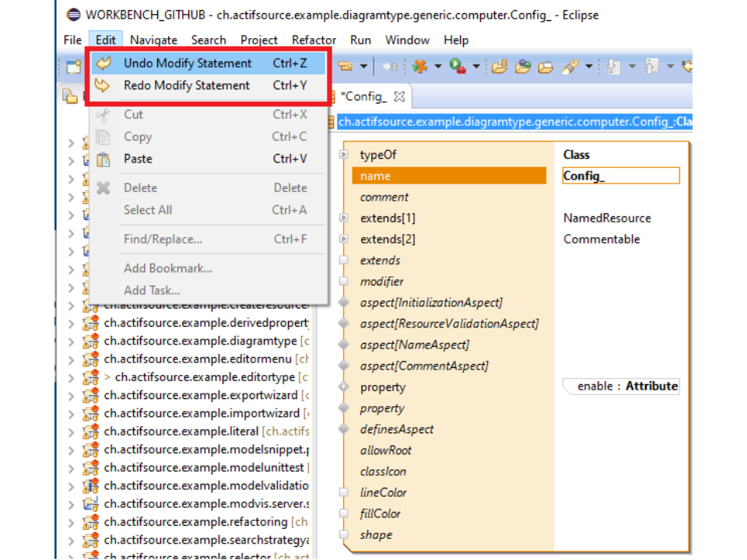747x560 pixels.
Task: Click the Config_ name input field
Action: click(x=620, y=177)
